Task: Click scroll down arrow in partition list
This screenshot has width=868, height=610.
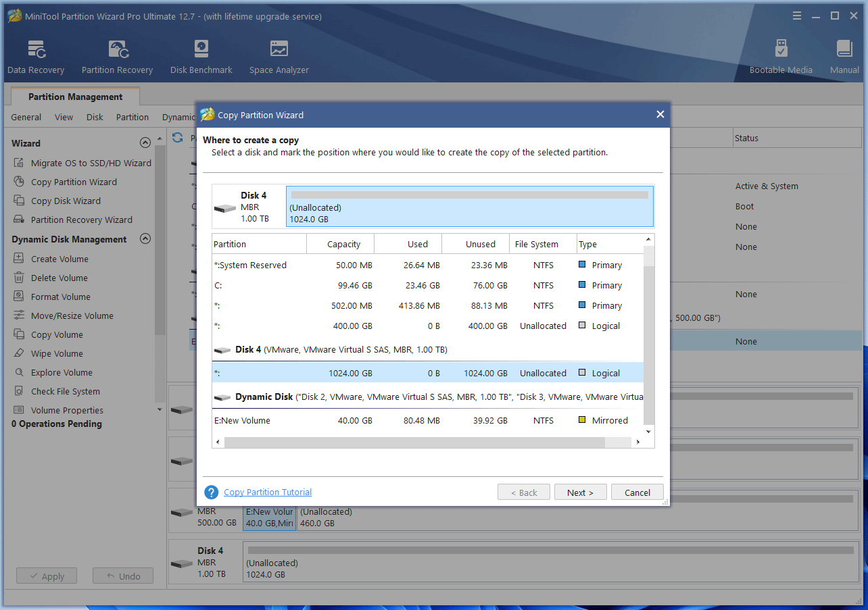Action: [649, 431]
